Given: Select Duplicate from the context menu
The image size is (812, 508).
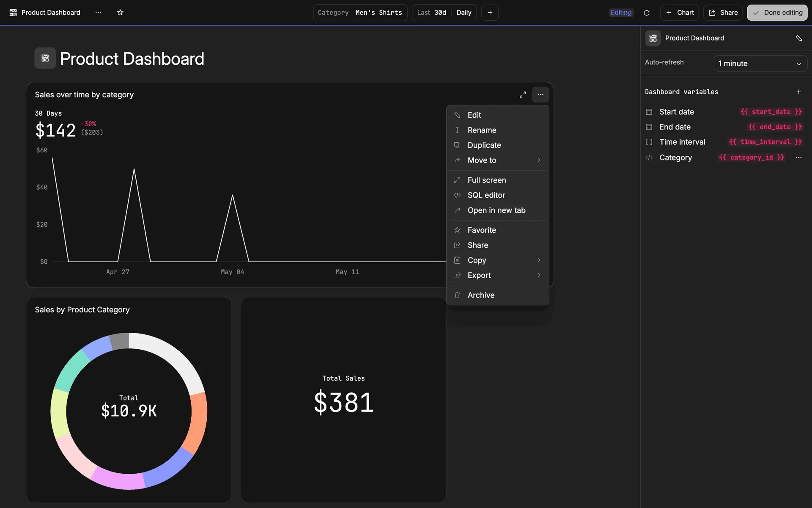Looking at the screenshot, I should [484, 145].
